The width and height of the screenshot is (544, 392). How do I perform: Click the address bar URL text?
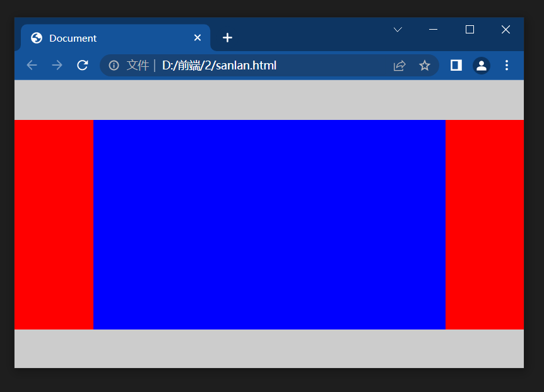[219, 65]
